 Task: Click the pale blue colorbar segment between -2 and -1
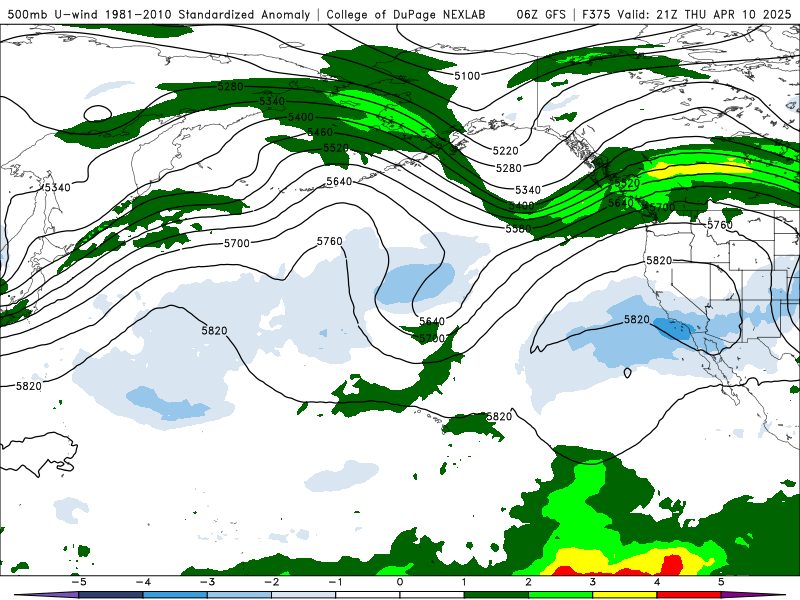tap(304, 595)
